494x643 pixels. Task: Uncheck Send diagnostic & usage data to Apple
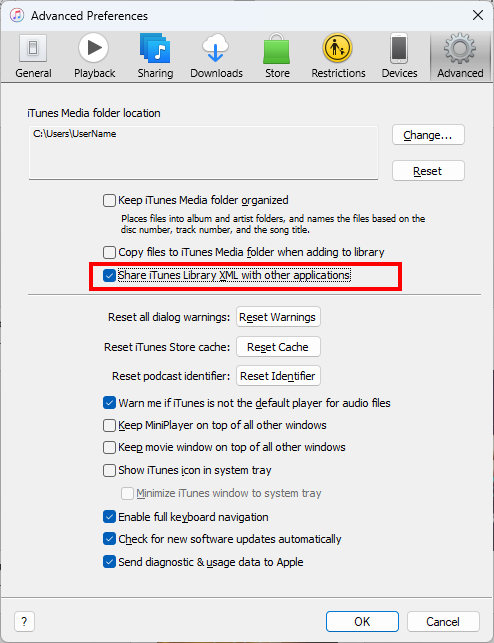pos(109,562)
